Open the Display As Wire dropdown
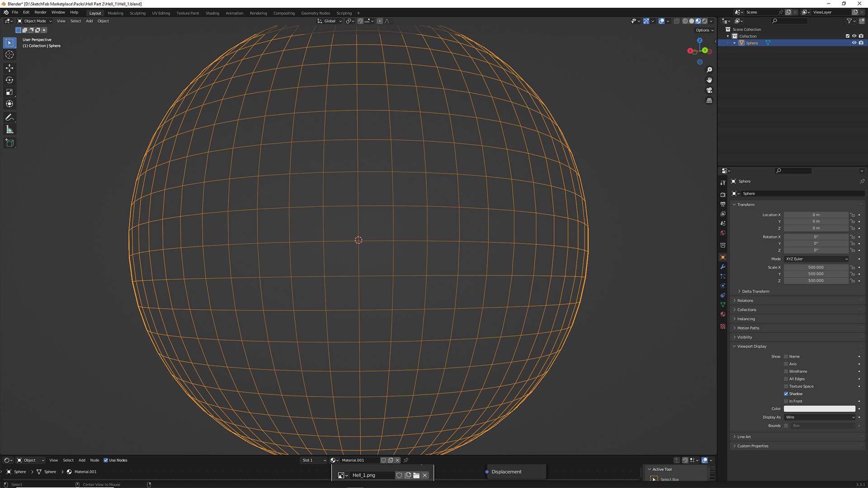Viewport: 868px width, 488px height. 820,417
